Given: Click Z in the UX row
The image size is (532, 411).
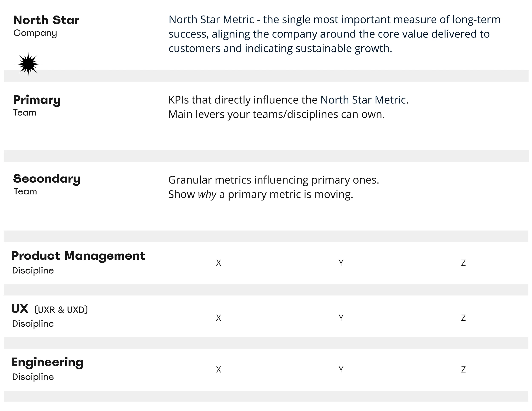Looking at the screenshot, I should [463, 318].
